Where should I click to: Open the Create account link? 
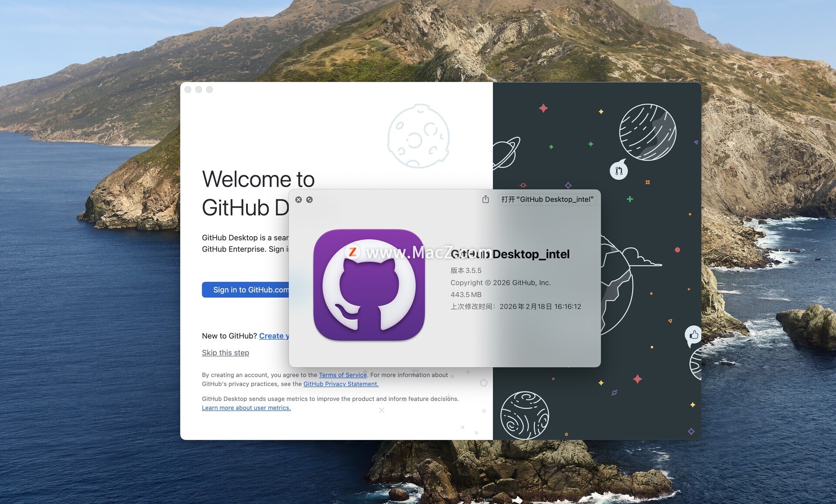pos(273,336)
